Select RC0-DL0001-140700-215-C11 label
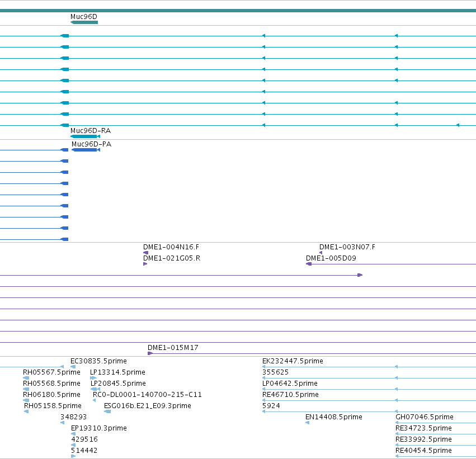 (147, 395)
